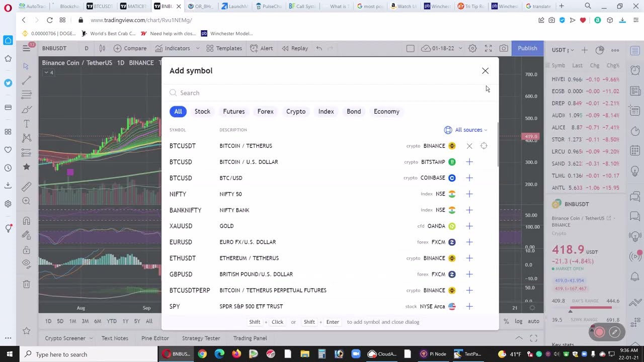Open the Trading Panel tab
The image size is (644, 362).
coord(250,338)
